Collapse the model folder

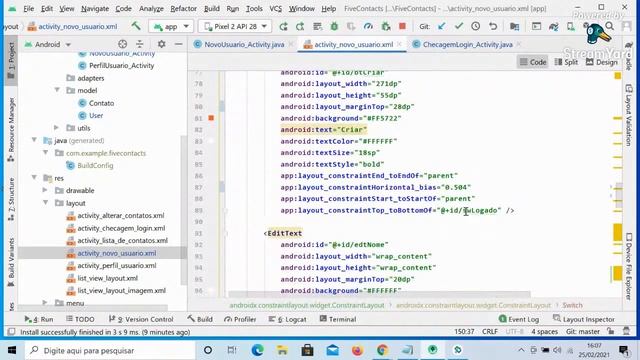point(57,90)
